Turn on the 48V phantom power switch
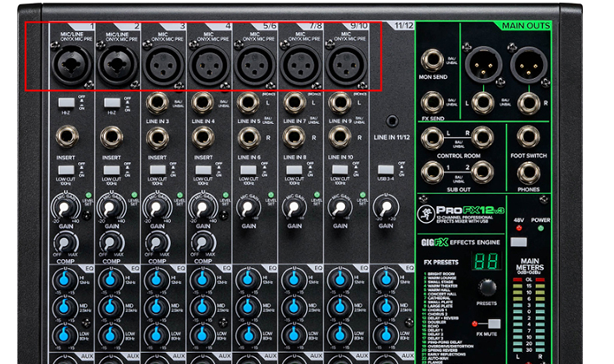The height and width of the screenshot is (364, 614). (519, 242)
